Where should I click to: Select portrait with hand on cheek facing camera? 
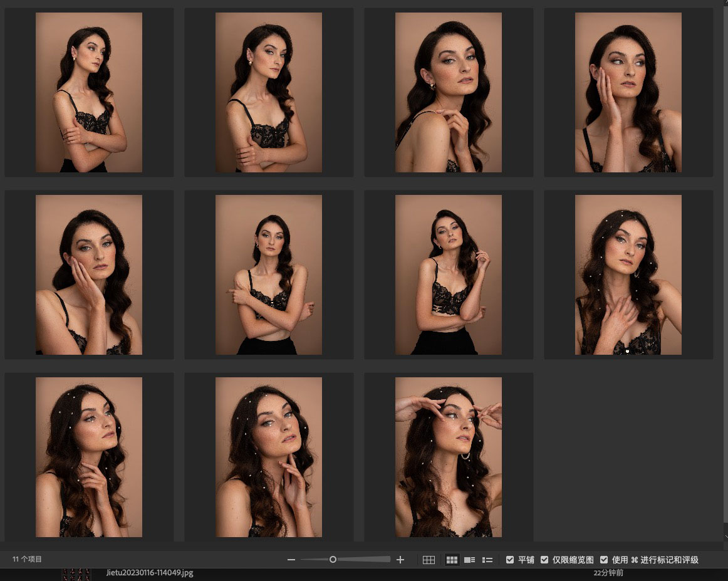[x=89, y=275]
